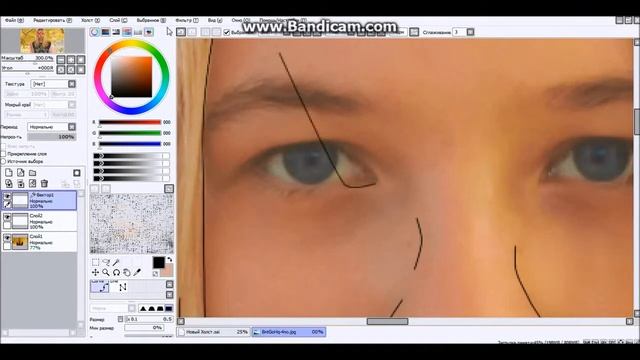Open the Редактировать menu

click(x=52, y=20)
